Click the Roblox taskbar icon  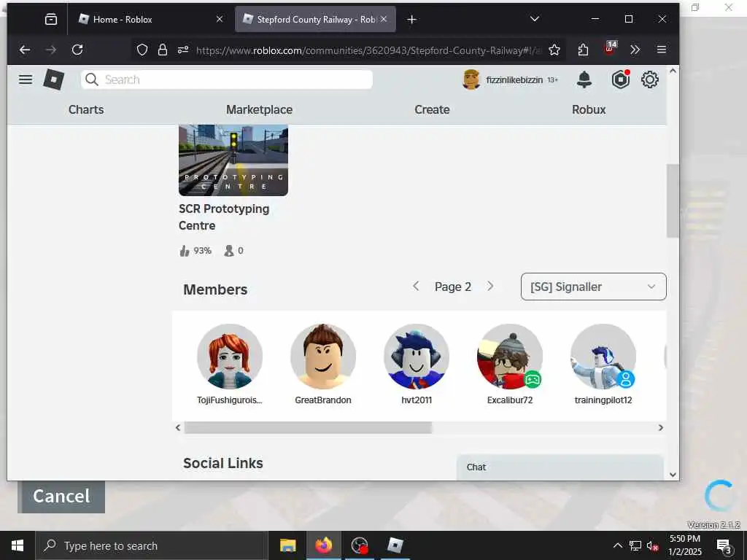[395, 545]
